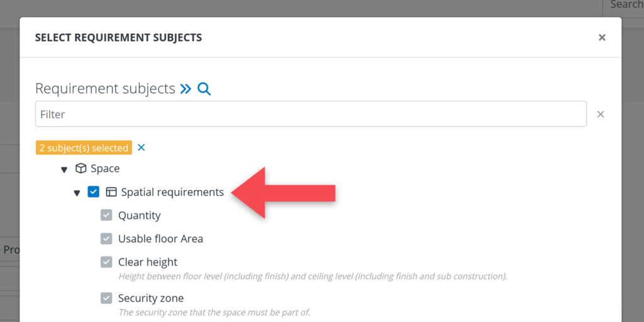Click the Space cube icon
The image size is (644, 322).
80,169
